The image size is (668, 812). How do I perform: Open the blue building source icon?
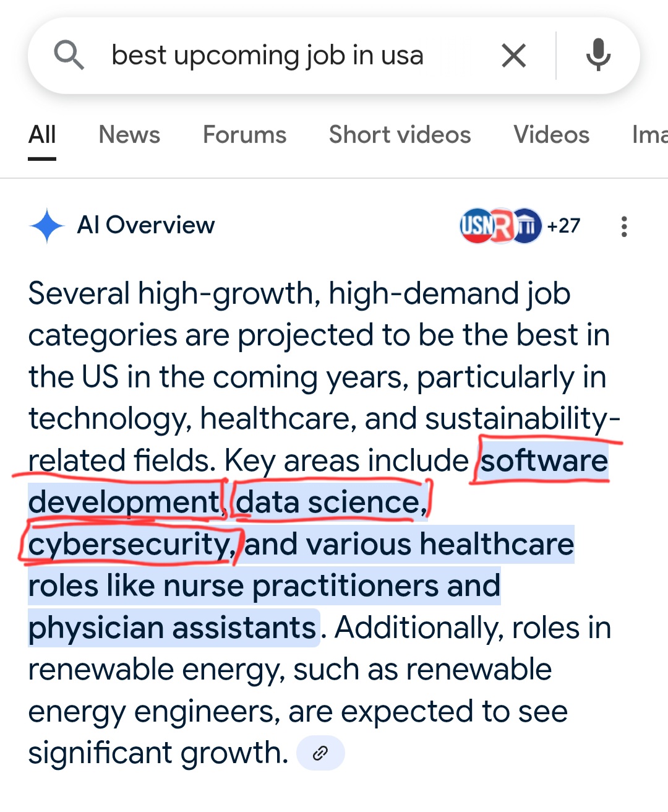point(527,226)
